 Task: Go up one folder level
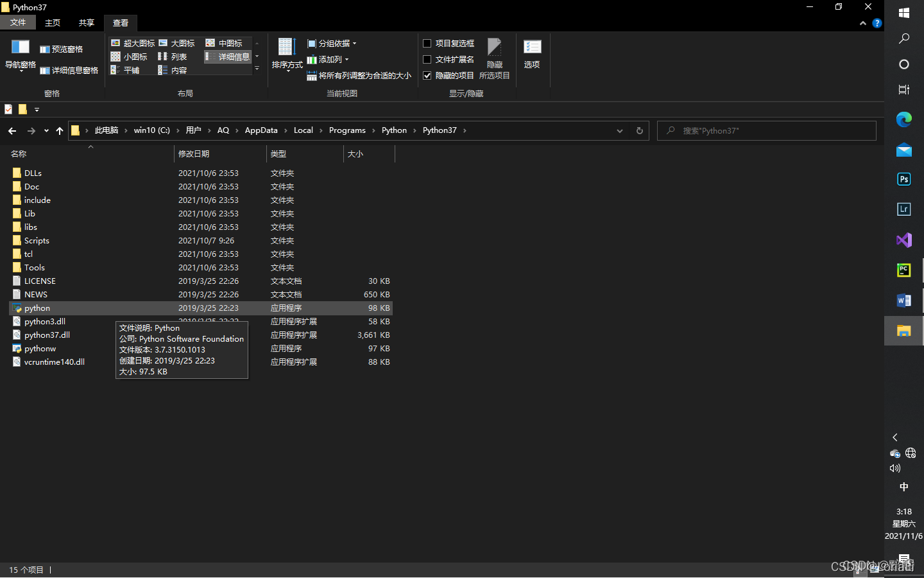pyautogui.click(x=60, y=130)
